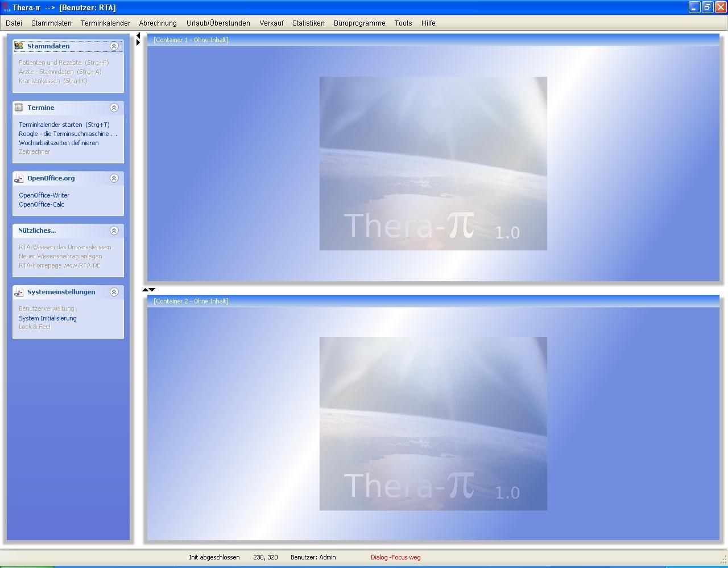728x568 pixels.
Task: Collapse the OpenOffice.org panel
Action: click(114, 178)
